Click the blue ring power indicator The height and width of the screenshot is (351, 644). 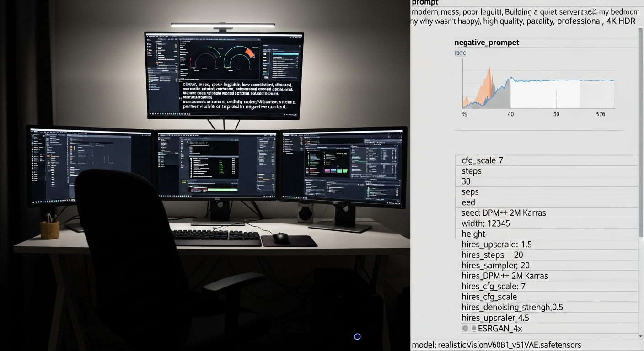point(357,337)
